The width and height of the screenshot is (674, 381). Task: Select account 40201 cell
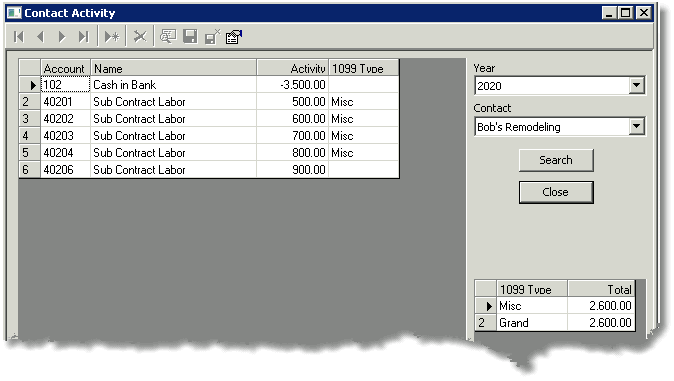click(x=65, y=102)
